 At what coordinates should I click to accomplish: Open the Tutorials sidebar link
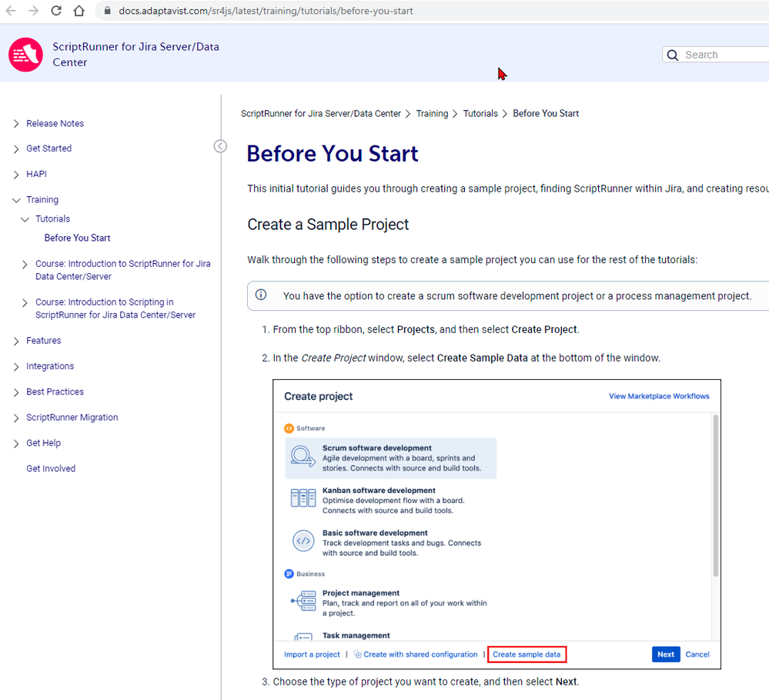point(52,218)
